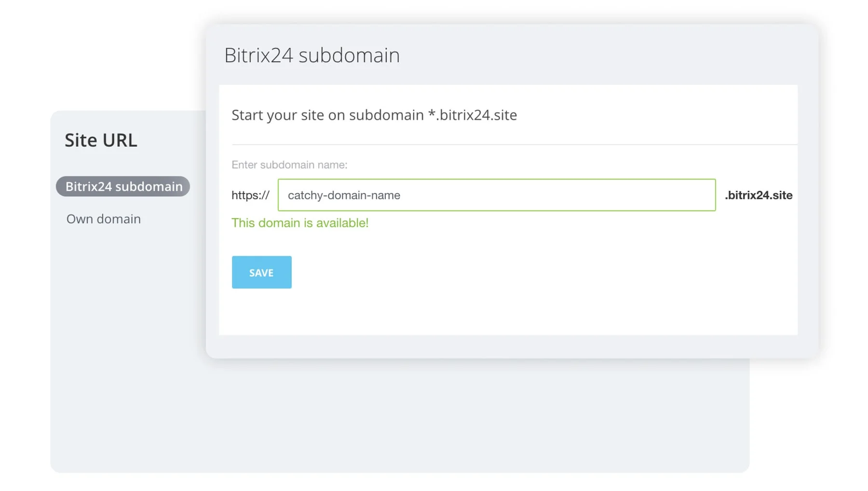Click the Bitrix24 subdomain dialog title

click(x=312, y=55)
